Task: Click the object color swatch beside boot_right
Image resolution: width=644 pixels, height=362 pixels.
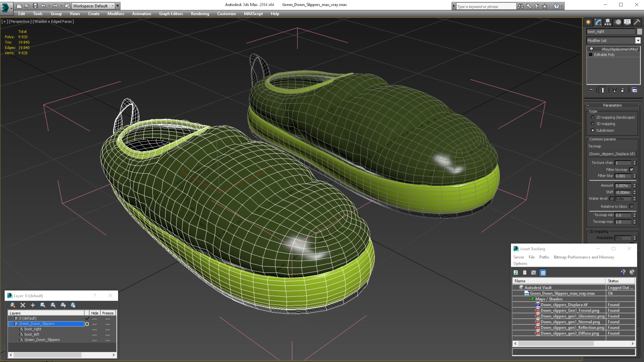Action: pos(640,32)
